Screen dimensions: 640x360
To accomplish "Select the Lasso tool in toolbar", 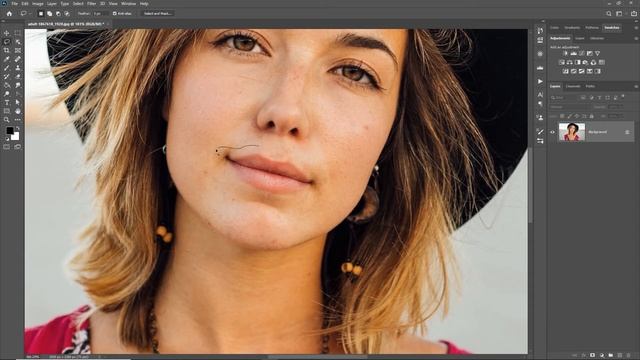I will (7, 42).
